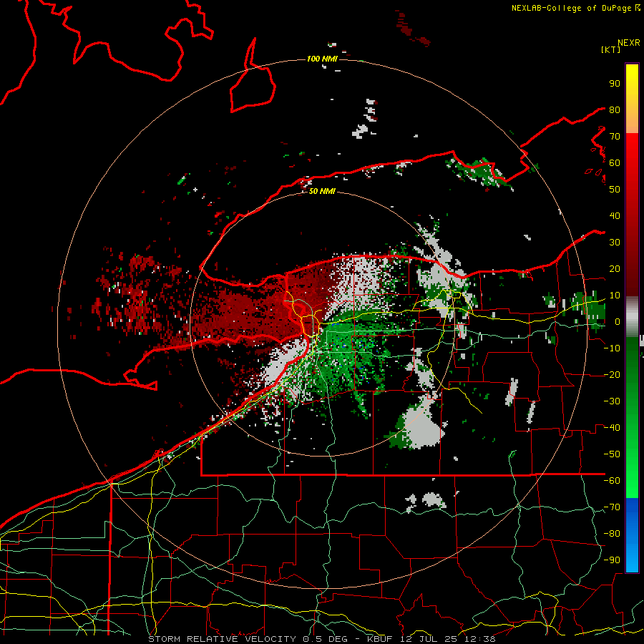Click the 90 label on the velocity scale

615,84
